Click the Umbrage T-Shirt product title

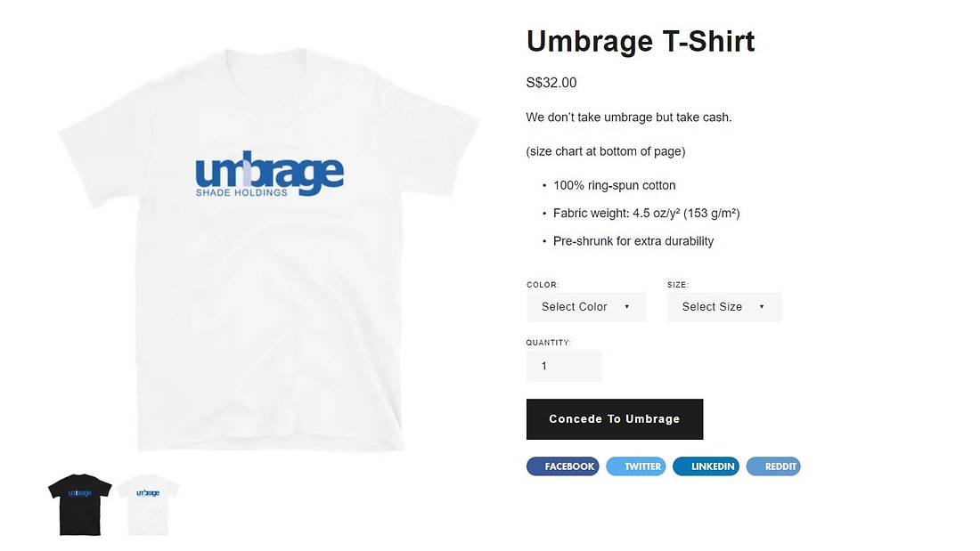pos(641,41)
